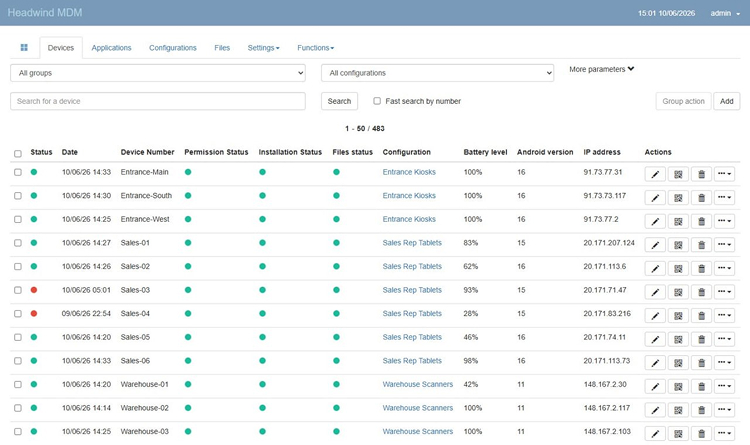The width and height of the screenshot is (750, 445).
Task: Click the Search button
Action: [339, 101]
